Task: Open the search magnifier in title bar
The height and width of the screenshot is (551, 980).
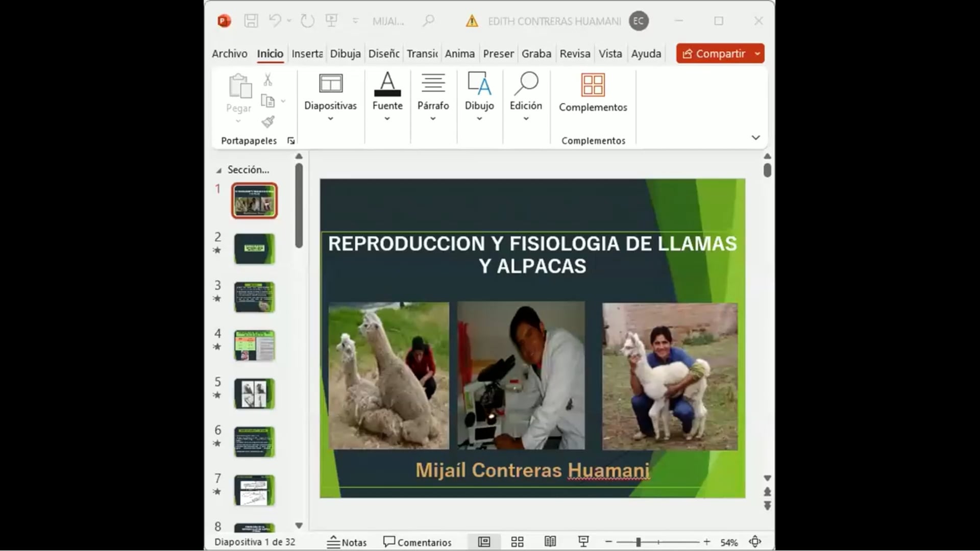Action: (428, 21)
